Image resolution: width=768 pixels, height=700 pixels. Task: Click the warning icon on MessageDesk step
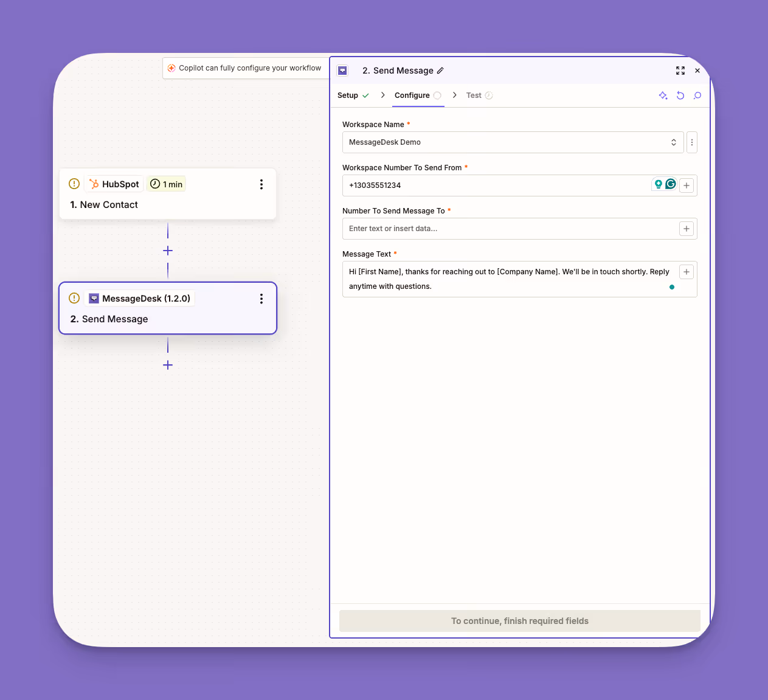point(74,298)
